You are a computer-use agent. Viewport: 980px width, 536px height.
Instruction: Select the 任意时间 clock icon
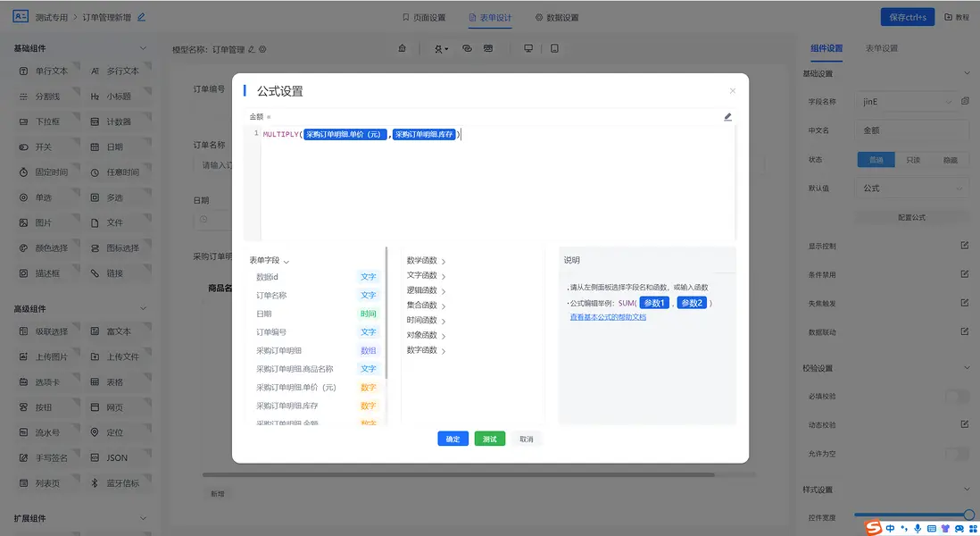click(95, 172)
